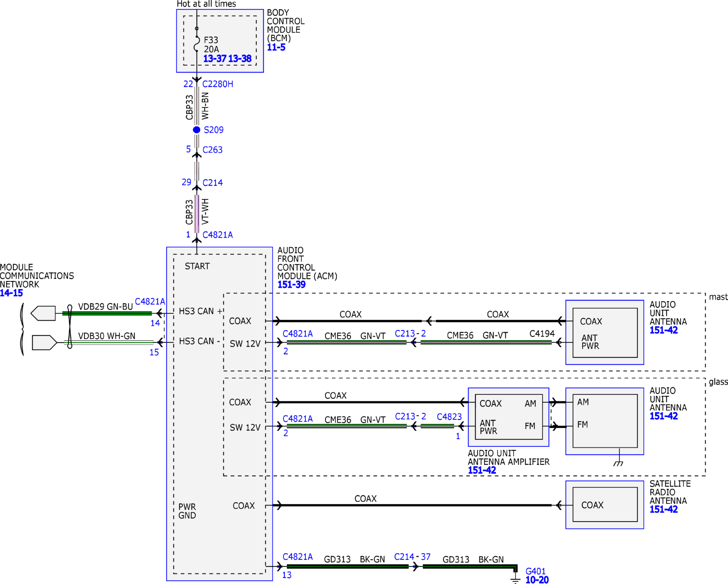Select C214-37 connector on ground wire
The width and height of the screenshot is (728, 584).
412,557
